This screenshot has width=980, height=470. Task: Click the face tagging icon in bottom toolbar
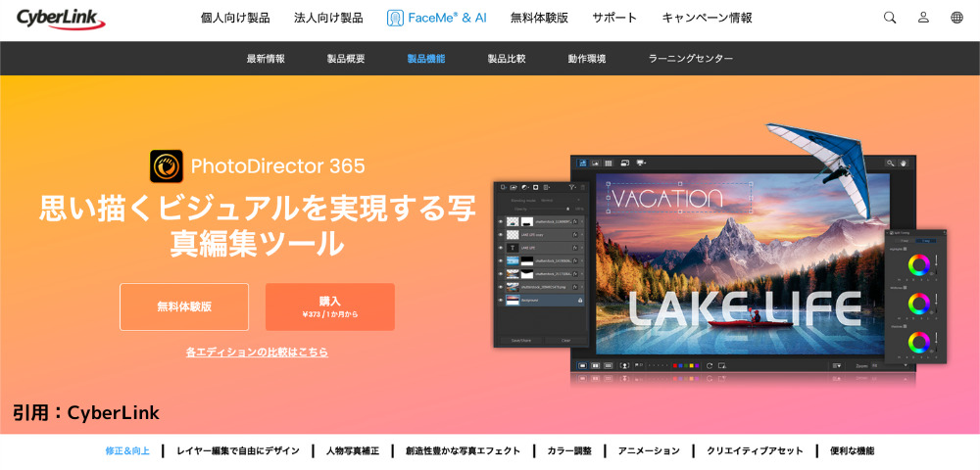(624, 366)
